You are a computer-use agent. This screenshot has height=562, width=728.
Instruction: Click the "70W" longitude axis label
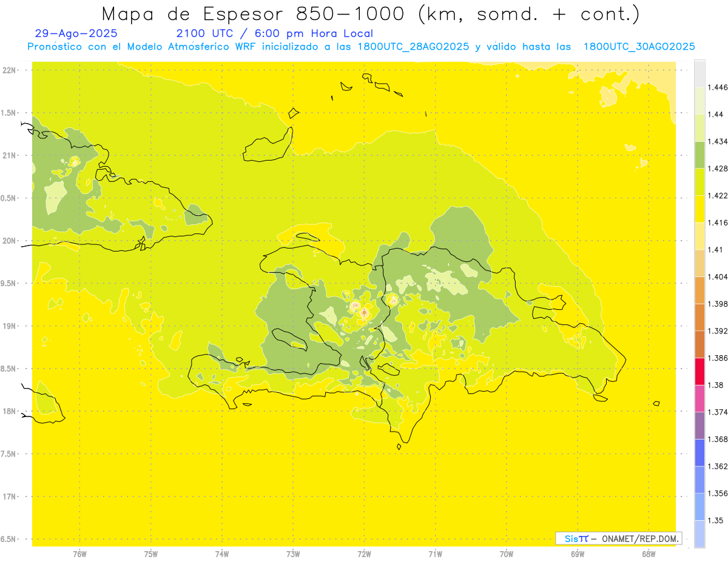[x=506, y=554]
